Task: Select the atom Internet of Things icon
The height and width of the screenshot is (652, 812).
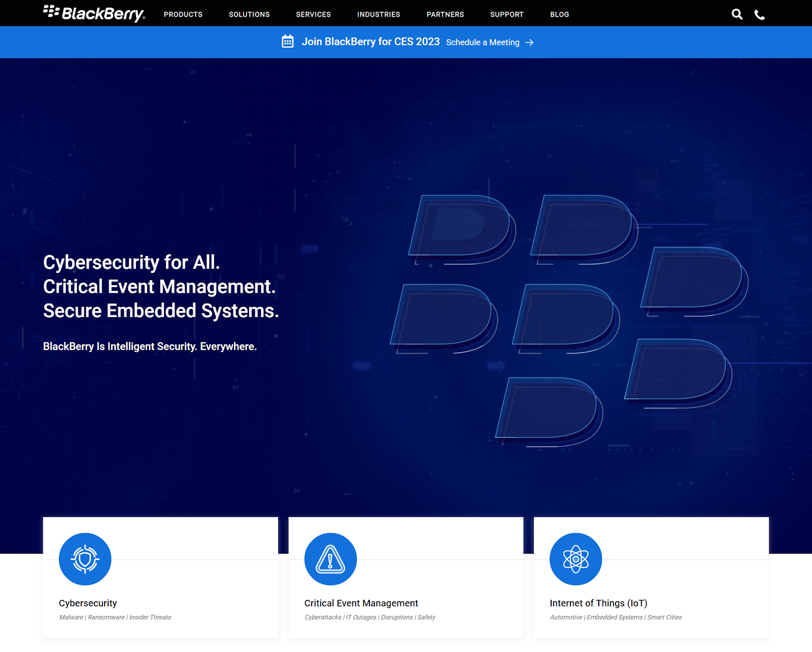Action: (x=576, y=559)
